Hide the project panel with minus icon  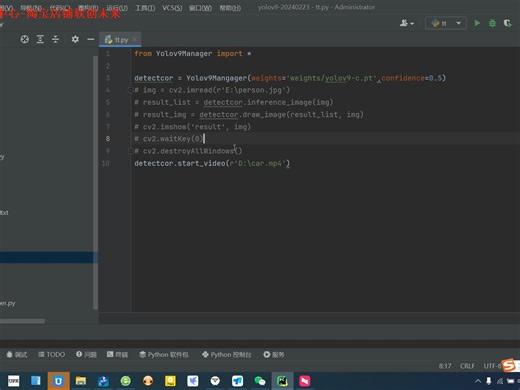(90, 39)
